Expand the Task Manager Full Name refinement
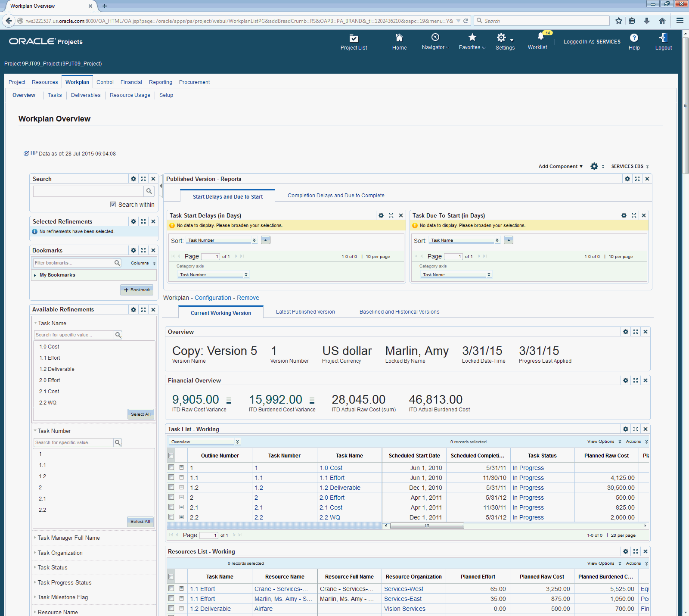This screenshot has height=616, width=689. (35, 537)
